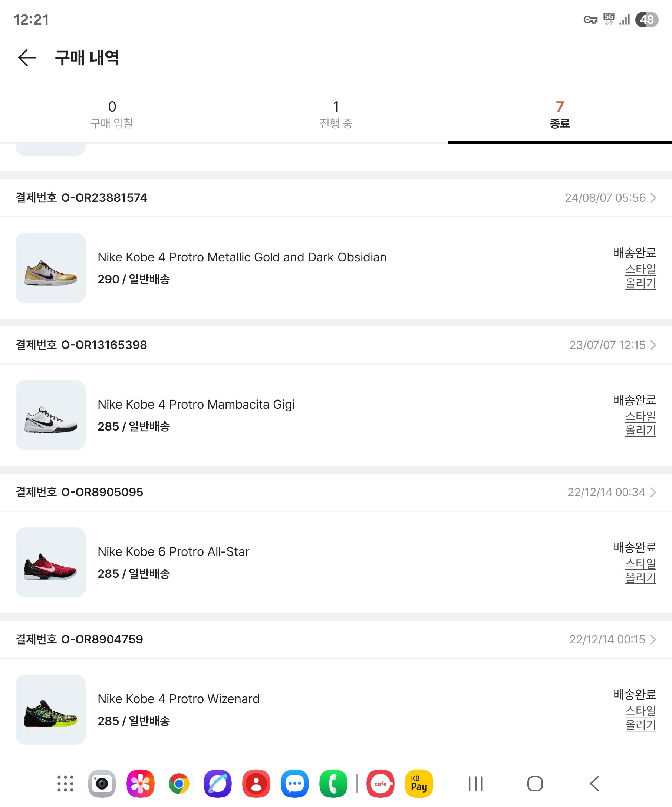Open the Kobe 4 Mambacita Gigi thumbnail
Image resolution: width=672 pixels, height=807 pixels.
click(50, 415)
